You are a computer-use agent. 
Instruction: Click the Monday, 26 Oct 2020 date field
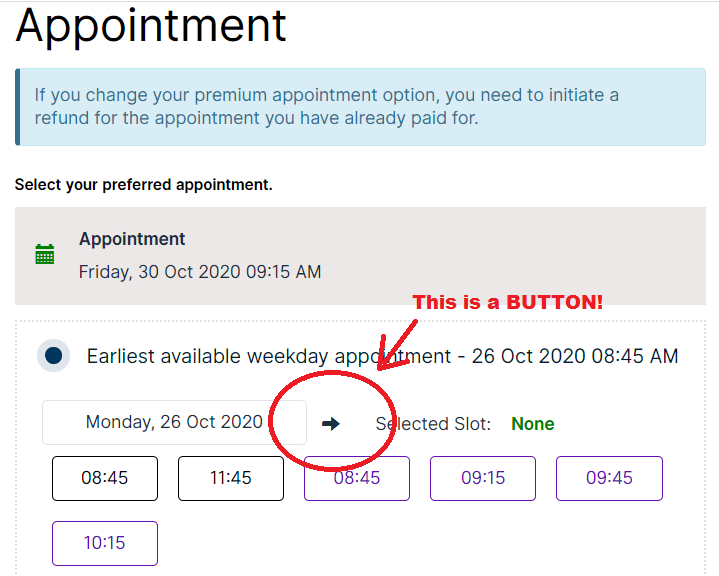coord(174,422)
